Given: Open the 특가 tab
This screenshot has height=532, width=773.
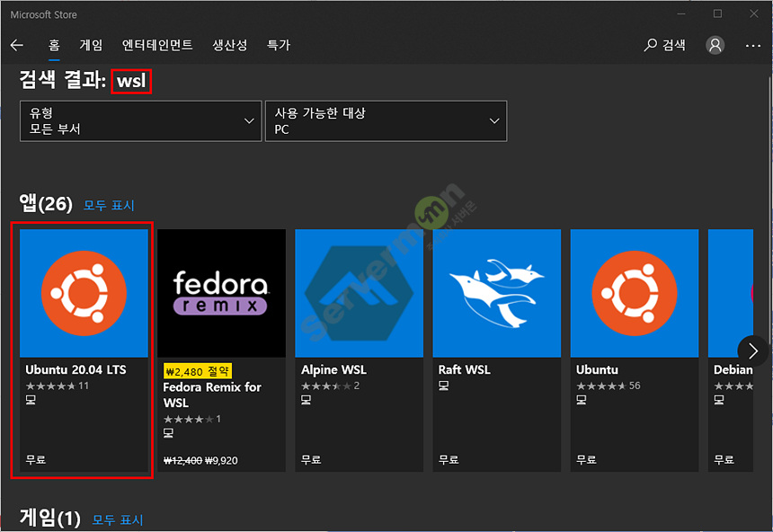Looking at the screenshot, I should point(279,45).
